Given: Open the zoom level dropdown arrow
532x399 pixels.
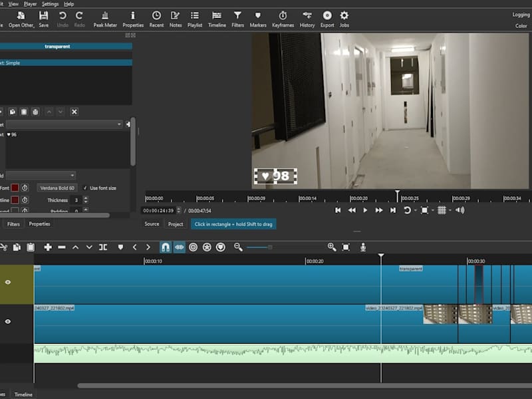Looking at the screenshot, I should (x=433, y=210).
